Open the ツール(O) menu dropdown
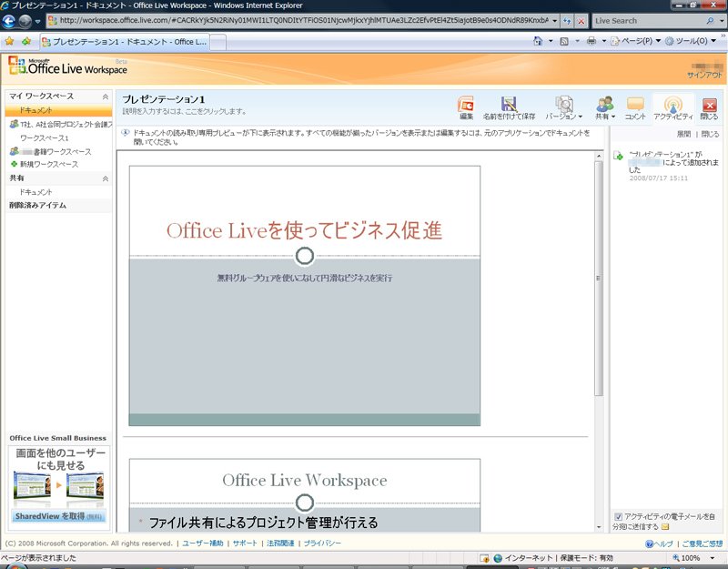 [713, 41]
